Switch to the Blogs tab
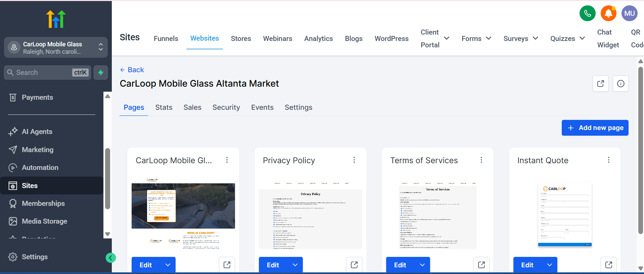This screenshot has width=644, height=274. pyautogui.click(x=354, y=39)
